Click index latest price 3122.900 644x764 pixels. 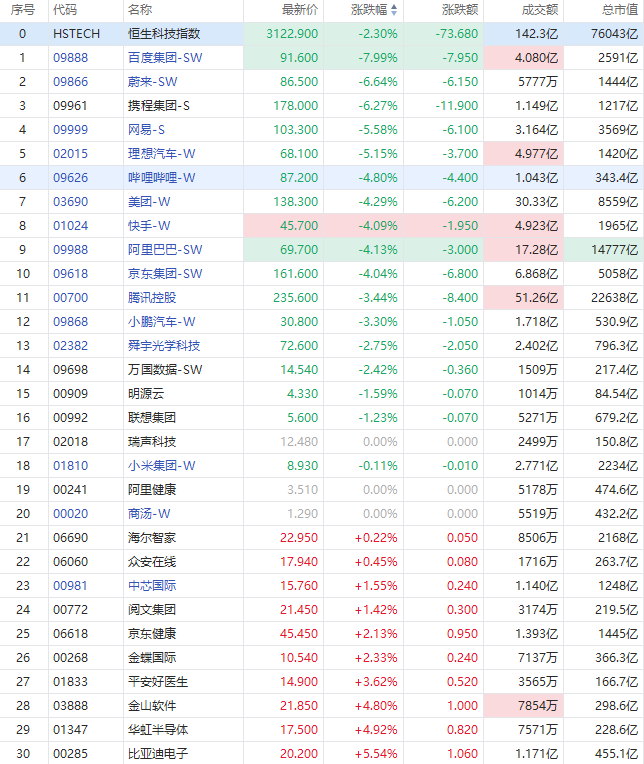coord(292,34)
